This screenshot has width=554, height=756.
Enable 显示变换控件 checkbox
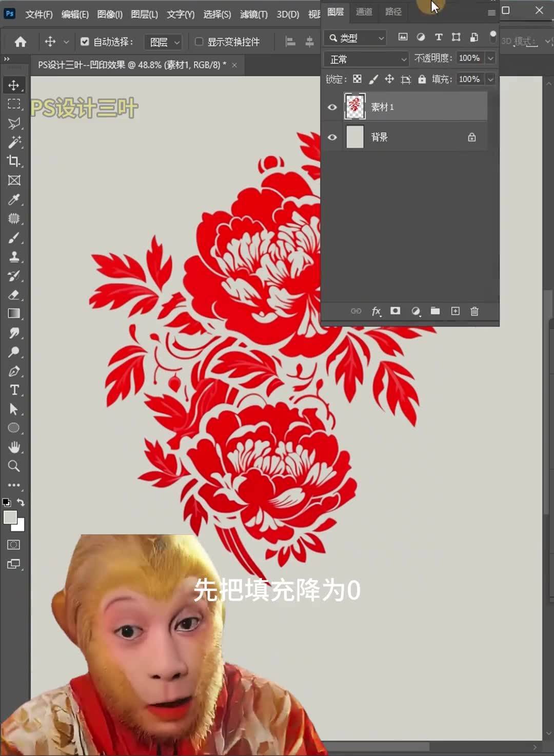tap(199, 42)
